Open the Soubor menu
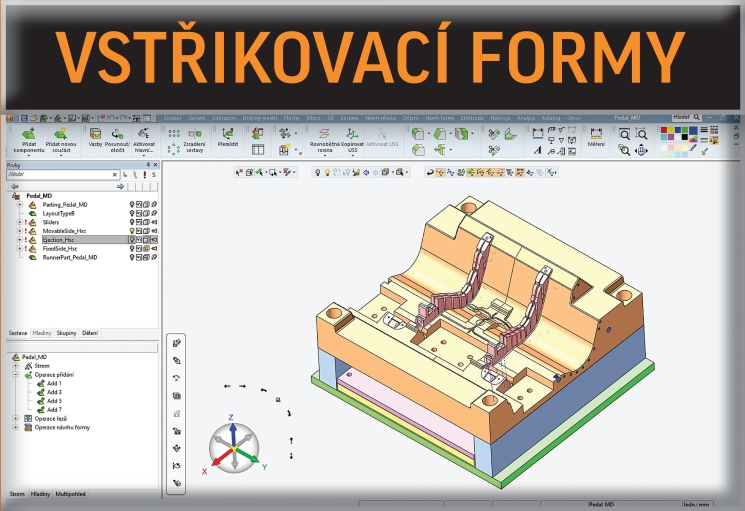The image size is (745, 511). pos(172,118)
